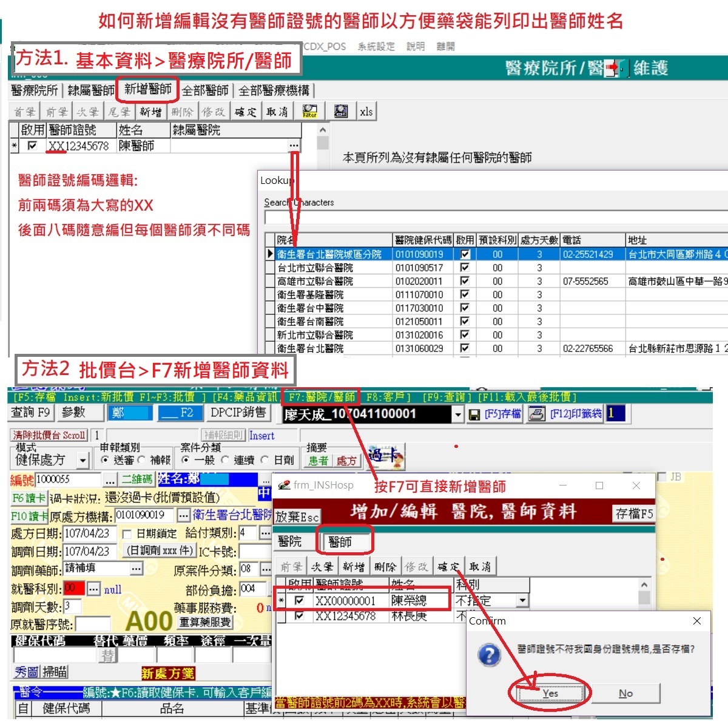Screen dimensions: 728x721
Task: Open 模式 健保處方 dropdown arrow
Action: (x=84, y=461)
